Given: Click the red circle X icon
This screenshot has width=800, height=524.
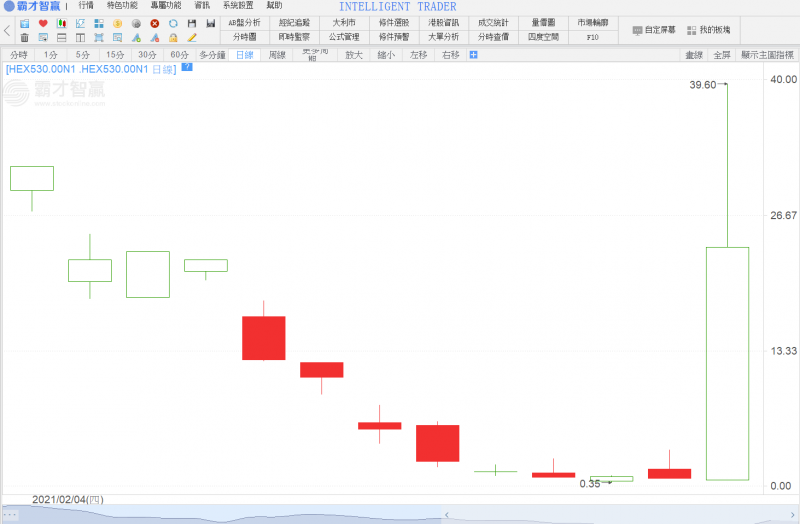Looking at the screenshot, I should pos(154,23).
